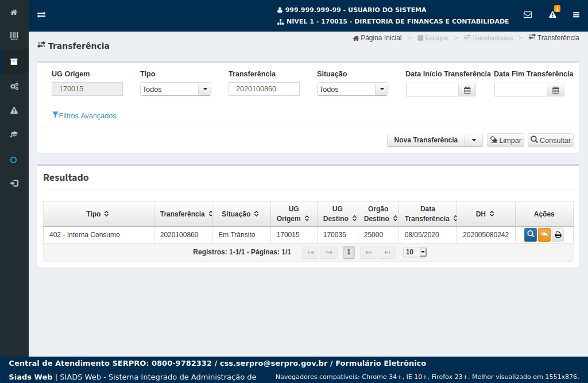Click the blue circle sidebar icon
This screenshot has height=383, width=588.
[x=14, y=160]
